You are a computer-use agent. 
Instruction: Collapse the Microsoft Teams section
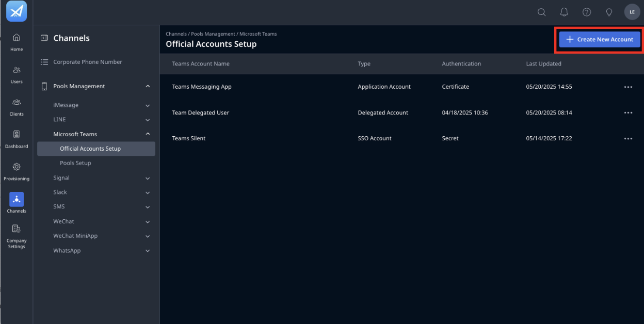[x=148, y=134]
